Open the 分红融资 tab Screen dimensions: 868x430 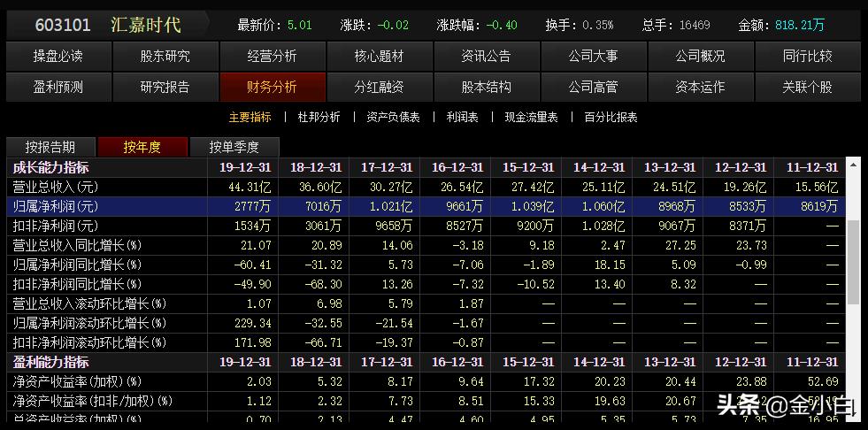pyautogui.click(x=380, y=87)
